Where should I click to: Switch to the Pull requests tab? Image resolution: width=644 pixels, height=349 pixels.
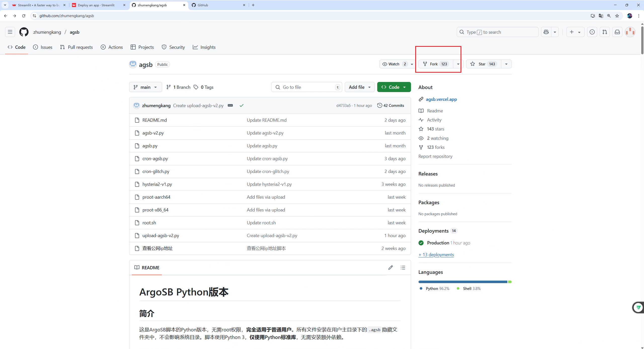[x=77, y=47]
